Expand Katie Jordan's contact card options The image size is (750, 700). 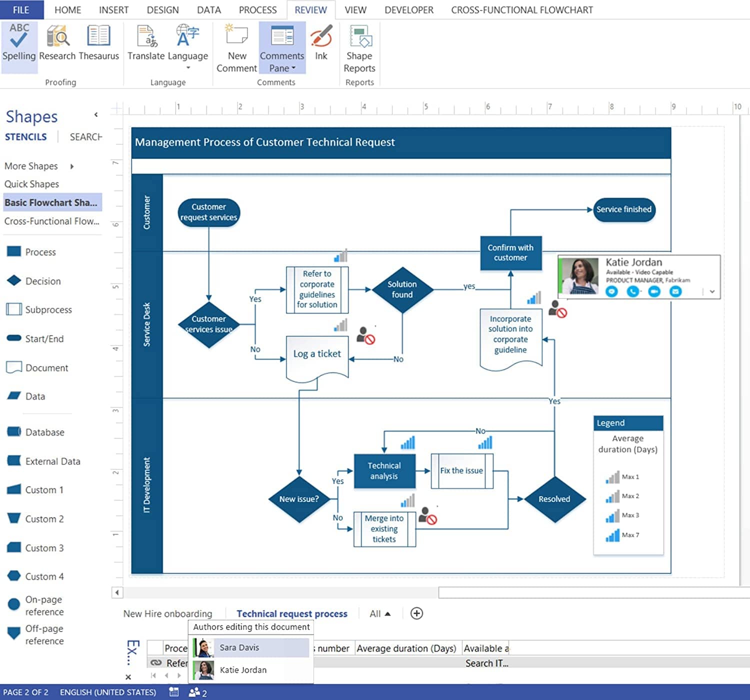[712, 291]
